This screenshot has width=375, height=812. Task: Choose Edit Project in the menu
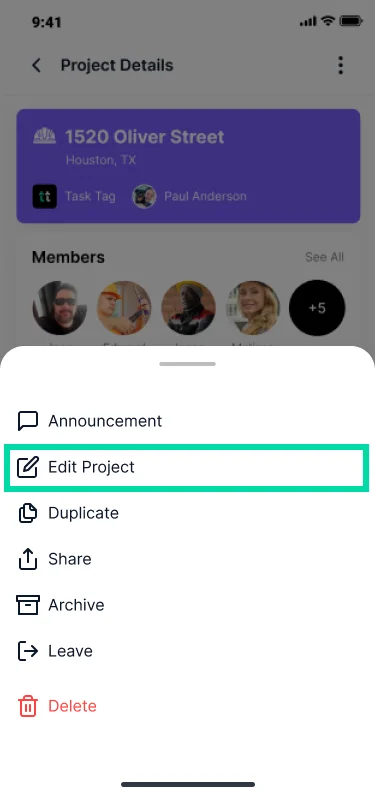tap(188, 467)
